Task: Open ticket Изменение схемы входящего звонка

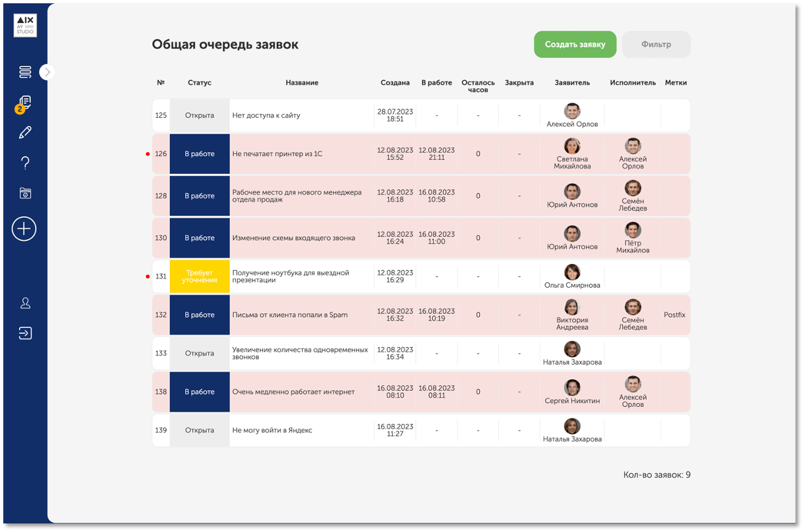Action: pos(294,238)
